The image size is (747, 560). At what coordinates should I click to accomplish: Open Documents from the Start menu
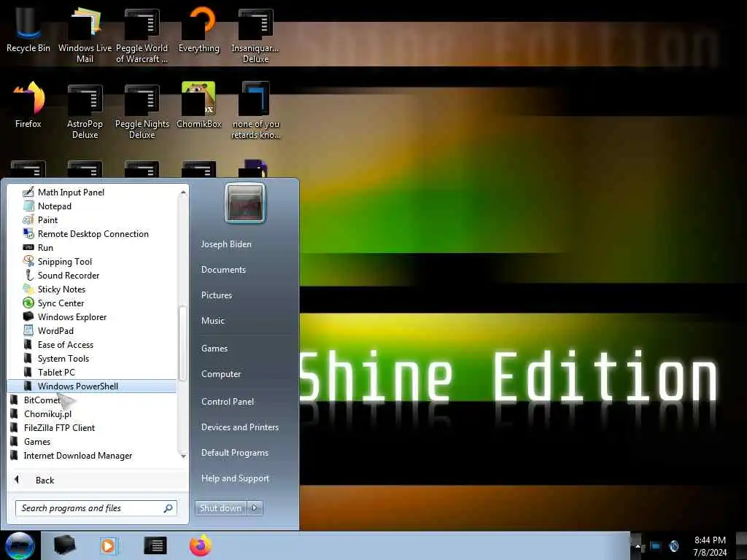click(223, 270)
